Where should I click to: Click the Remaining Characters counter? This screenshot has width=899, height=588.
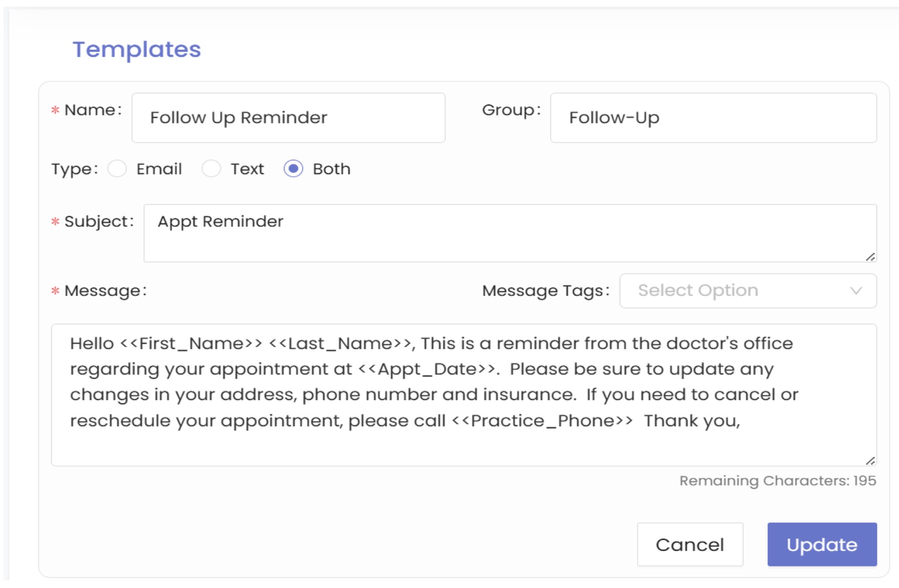pos(777,481)
